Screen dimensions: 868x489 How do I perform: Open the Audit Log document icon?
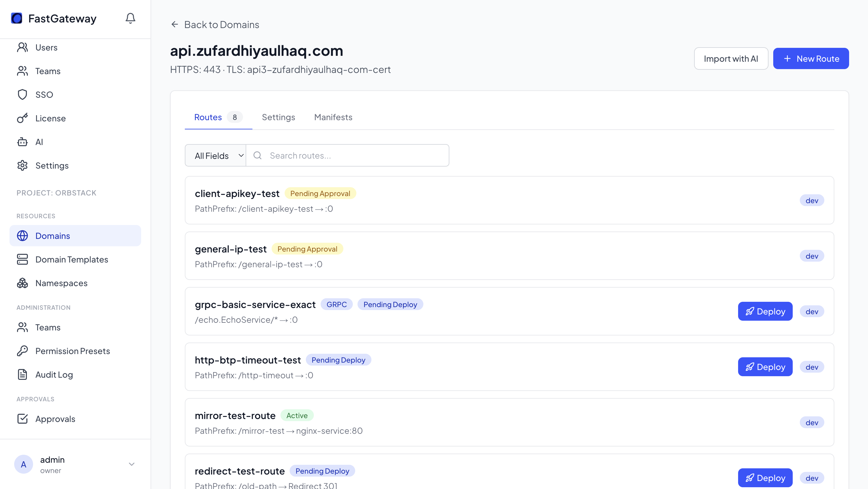click(x=22, y=374)
